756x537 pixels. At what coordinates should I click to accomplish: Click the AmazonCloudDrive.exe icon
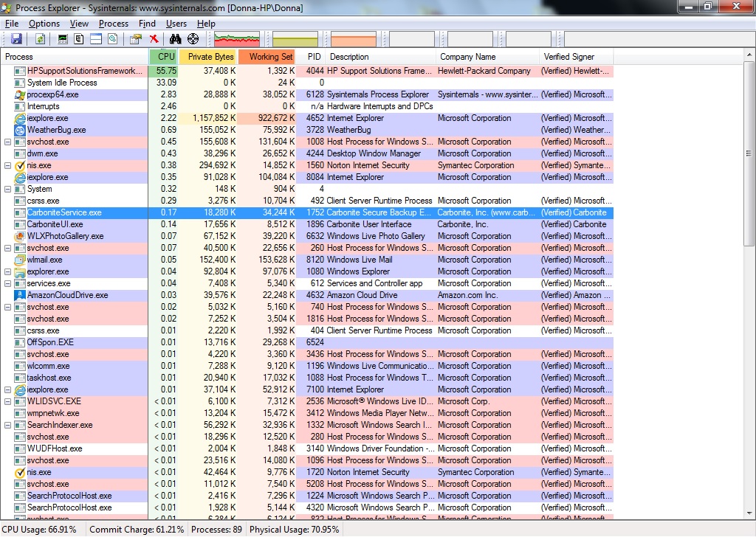(20, 295)
